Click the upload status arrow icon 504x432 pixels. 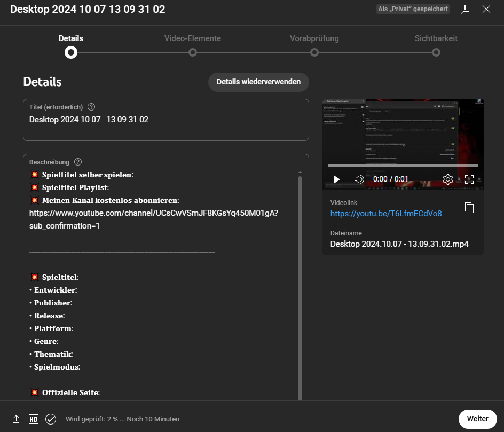pyautogui.click(x=17, y=419)
